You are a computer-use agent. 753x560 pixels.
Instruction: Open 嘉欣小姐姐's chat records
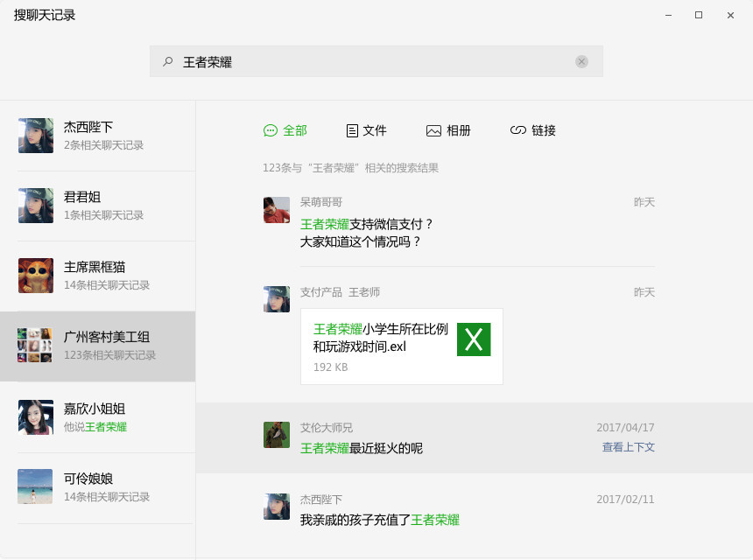(98, 417)
